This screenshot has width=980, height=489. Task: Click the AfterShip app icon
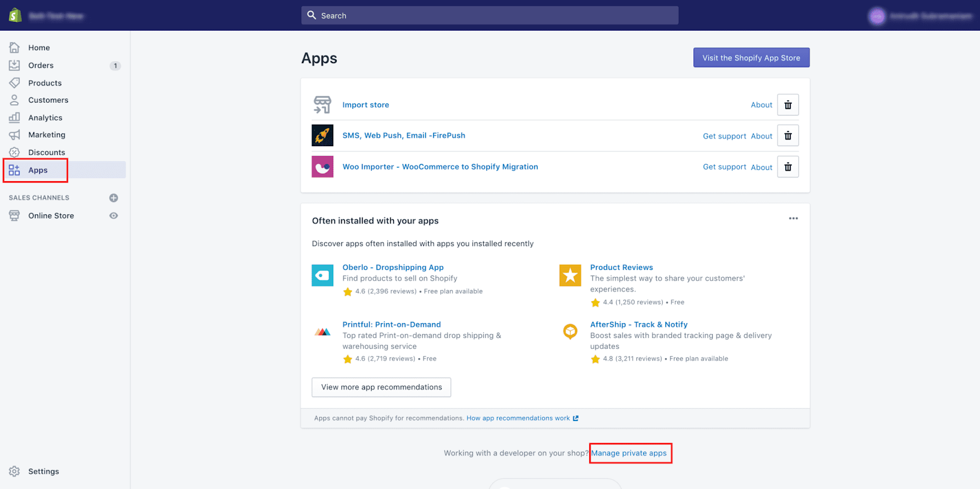tap(570, 332)
